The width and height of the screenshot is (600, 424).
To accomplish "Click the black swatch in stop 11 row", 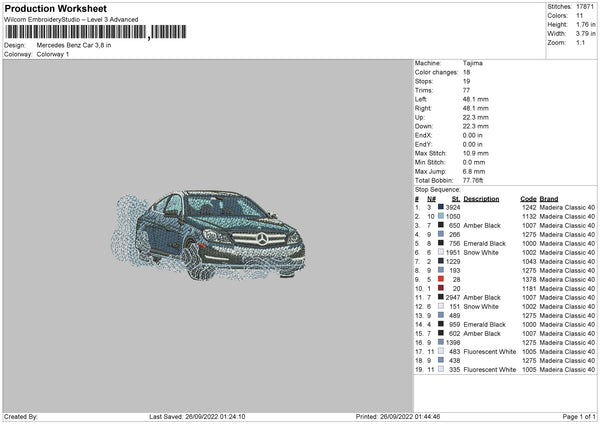I will (441, 297).
